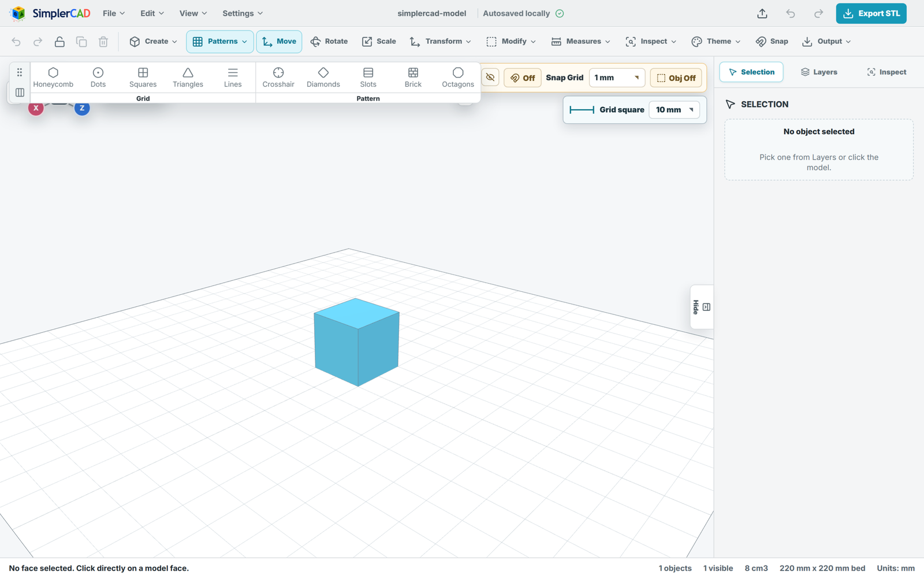Viewport: 924px width, 578px height.
Task: Click the Export STL button
Action: coord(871,13)
